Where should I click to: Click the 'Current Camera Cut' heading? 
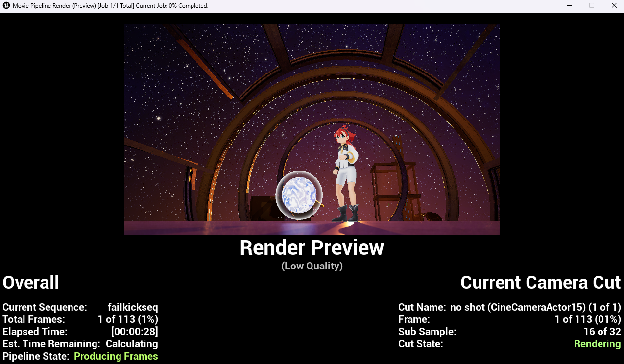(x=541, y=283)
